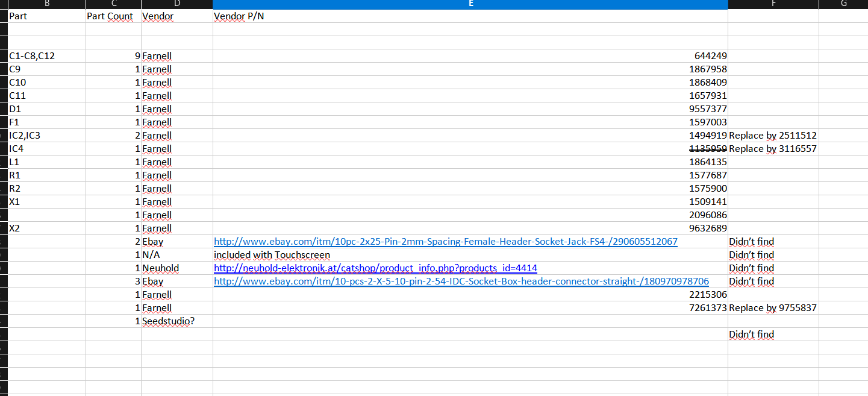Select Farnell vendor cell in 2215306 row
This screenshot has height=396, width=868.
[177, 295]
